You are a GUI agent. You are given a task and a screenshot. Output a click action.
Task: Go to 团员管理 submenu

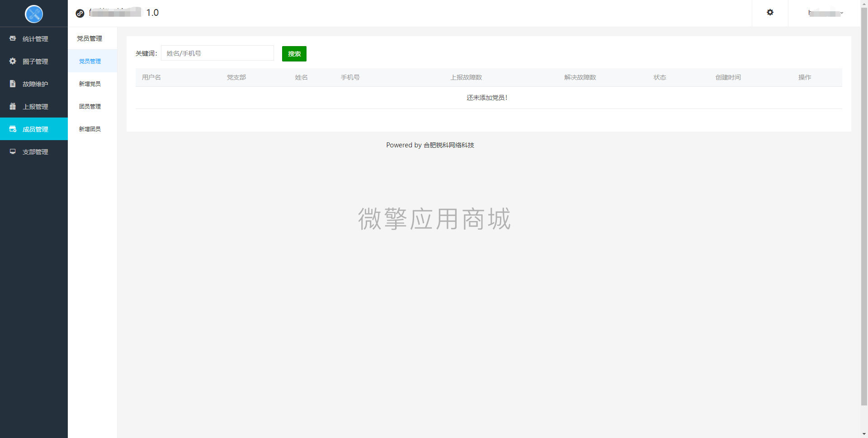[92, 106]
